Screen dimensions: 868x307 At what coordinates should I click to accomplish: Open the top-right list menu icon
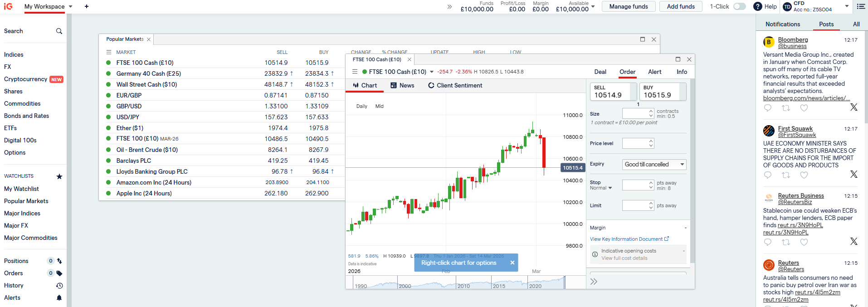tap(861, 6)
